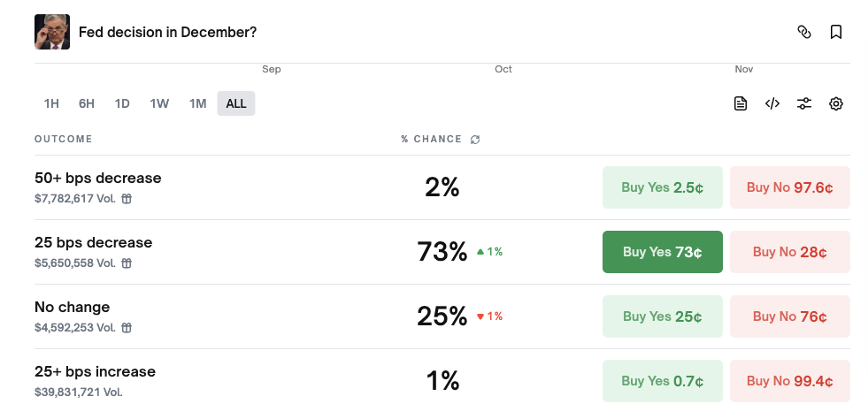Click the Fed chair thumbnail image
Image resolution: width=868 pixels, height=419 pixels.
pos(52,32)
